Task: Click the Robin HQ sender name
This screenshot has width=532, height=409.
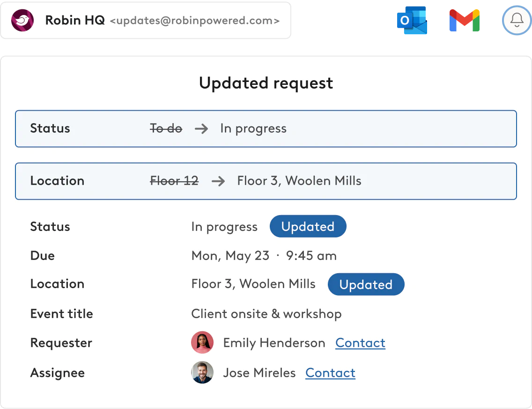Action: [75, 20]
